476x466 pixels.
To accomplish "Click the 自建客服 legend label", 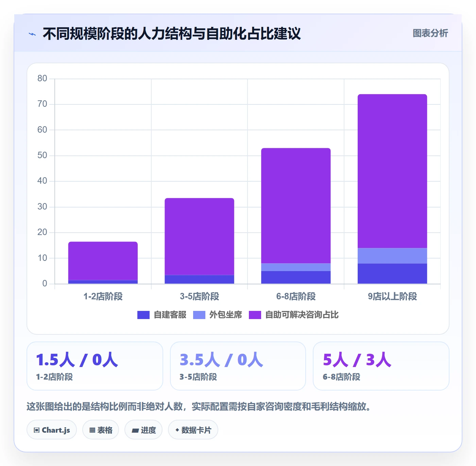I will click(x=170, y=315).
